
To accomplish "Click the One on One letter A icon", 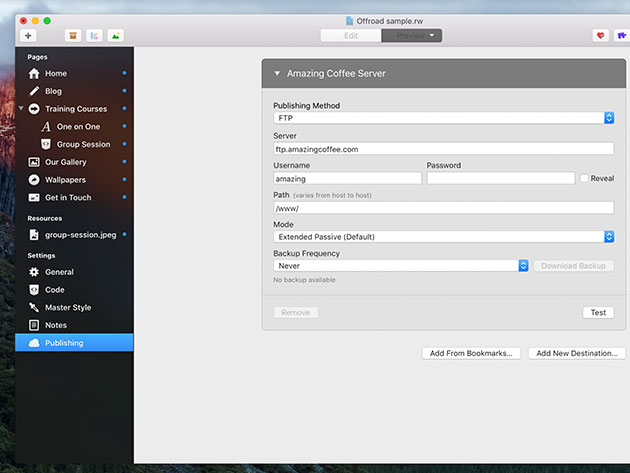I will pyautogui.click(x=46, y=127).
